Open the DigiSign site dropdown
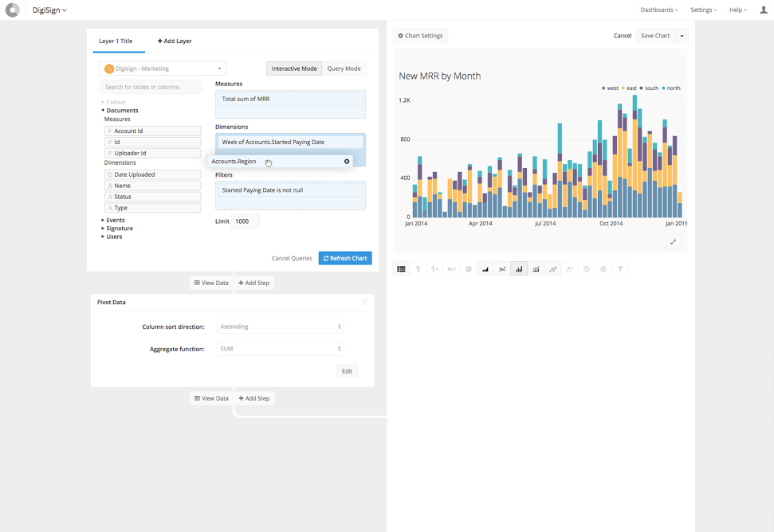774x532 pixels. [49, 10]
